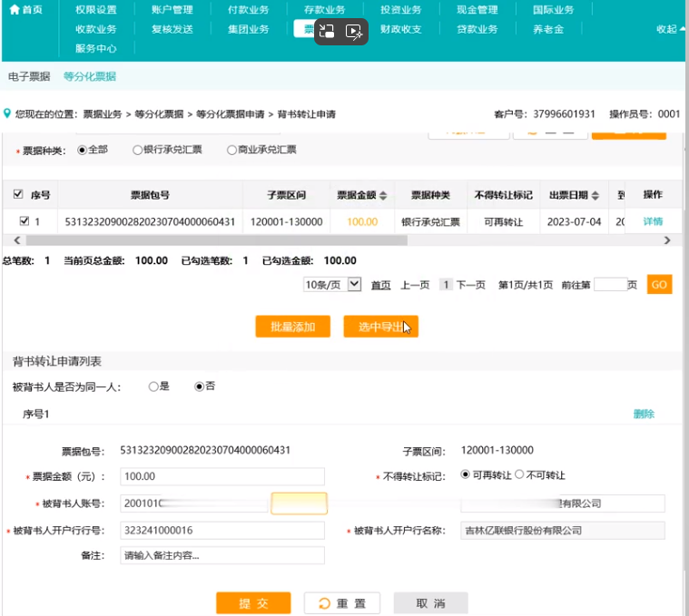
Task: Click the orange 提交 submit button
Action: (x=252, y=603)
